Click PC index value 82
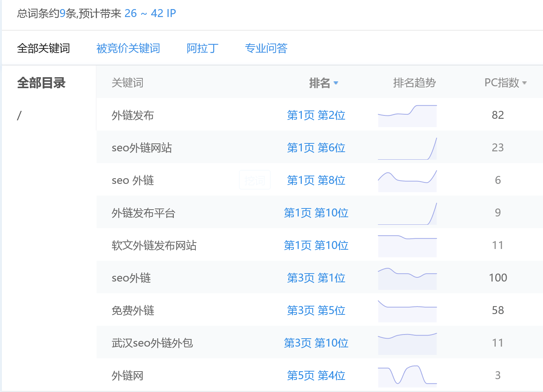Viewport: 543px width, 392px height. (x=498, y=115)
